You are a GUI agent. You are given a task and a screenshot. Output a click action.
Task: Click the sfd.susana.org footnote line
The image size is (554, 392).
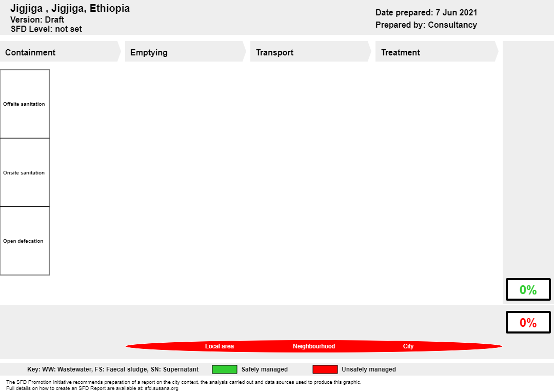[92, 388]
